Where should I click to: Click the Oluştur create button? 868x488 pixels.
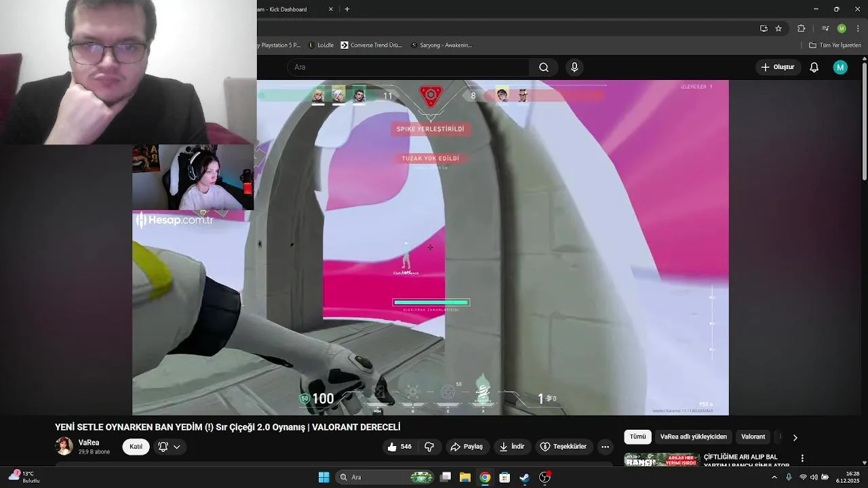pos(777,67)
